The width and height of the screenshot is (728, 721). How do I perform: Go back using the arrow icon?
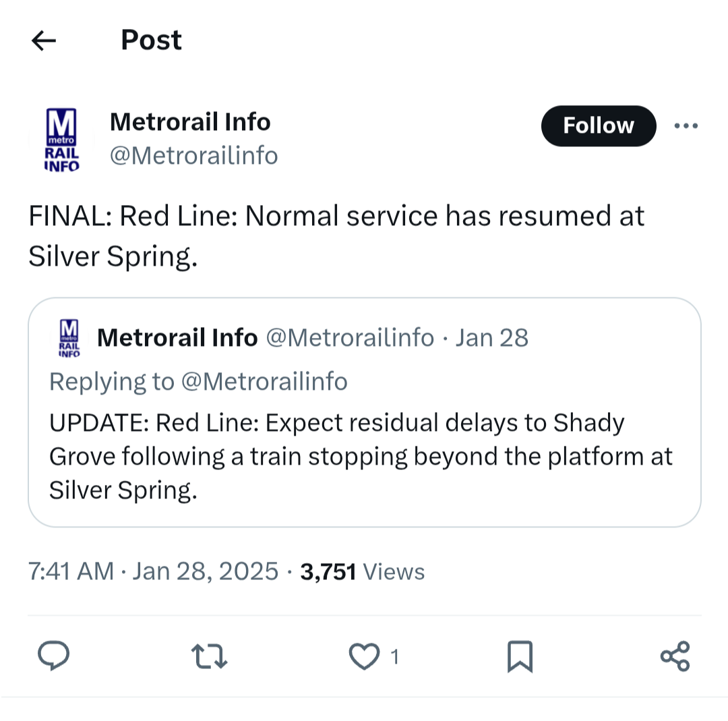point(44,40)
